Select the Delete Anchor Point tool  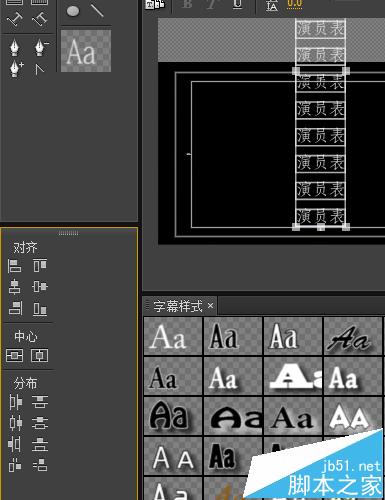[x=41, y=47]
